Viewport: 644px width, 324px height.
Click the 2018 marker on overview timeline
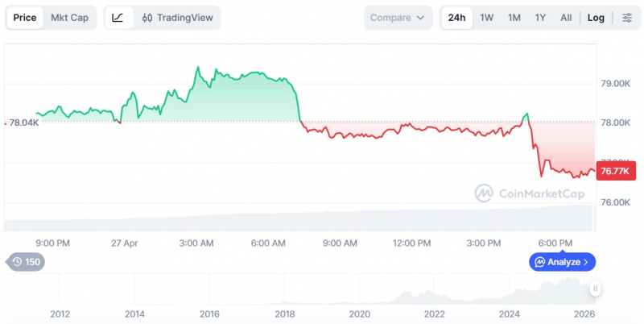tap(285, 314)
